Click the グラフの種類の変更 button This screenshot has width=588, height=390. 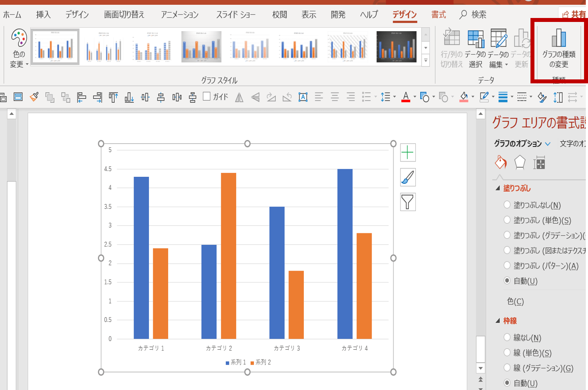(559, 48)
